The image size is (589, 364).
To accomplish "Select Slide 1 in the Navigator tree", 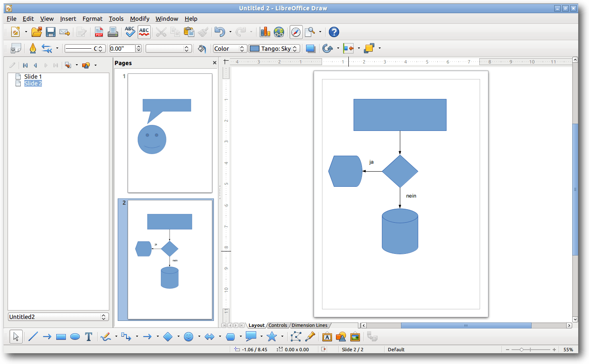I will (x=33, y=76).
